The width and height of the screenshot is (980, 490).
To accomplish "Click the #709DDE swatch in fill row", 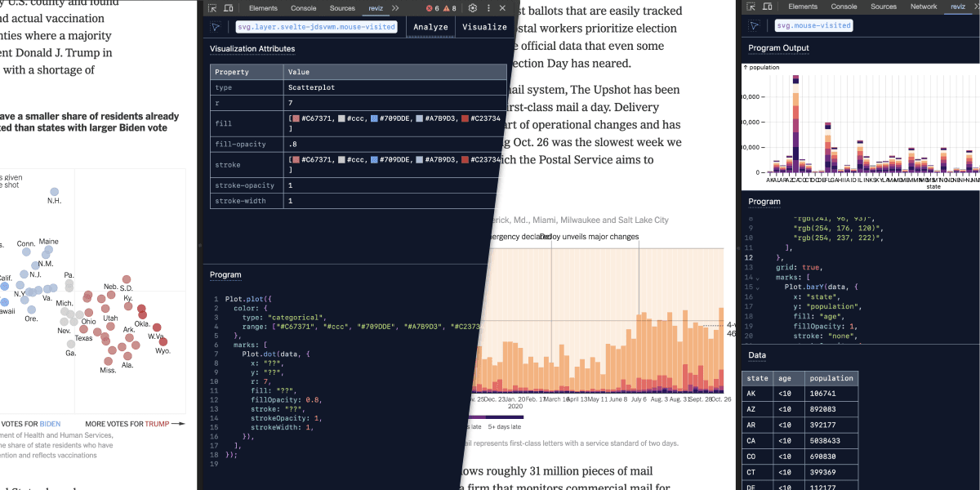I will (374, 119).
